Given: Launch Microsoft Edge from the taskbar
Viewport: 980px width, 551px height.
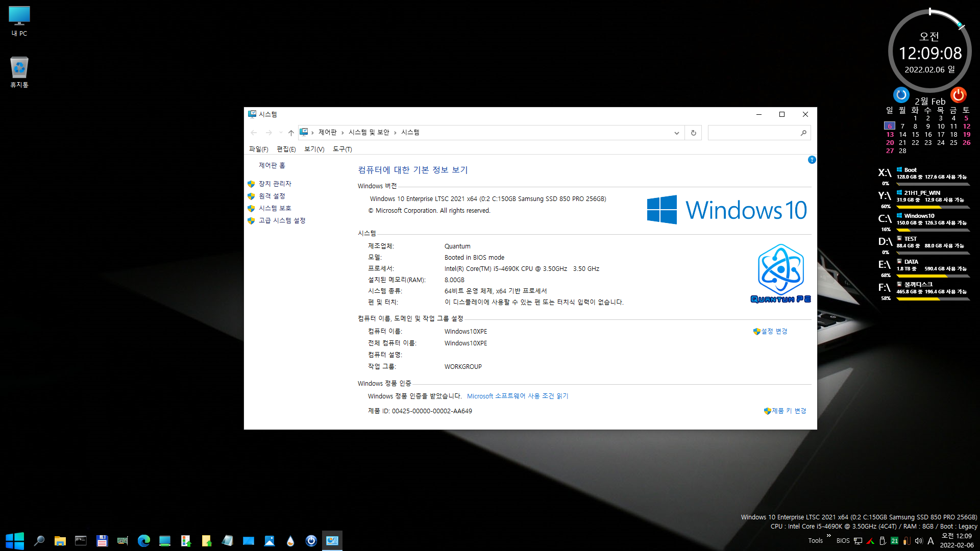Looking at the screenshot, I should pos(144,541).
